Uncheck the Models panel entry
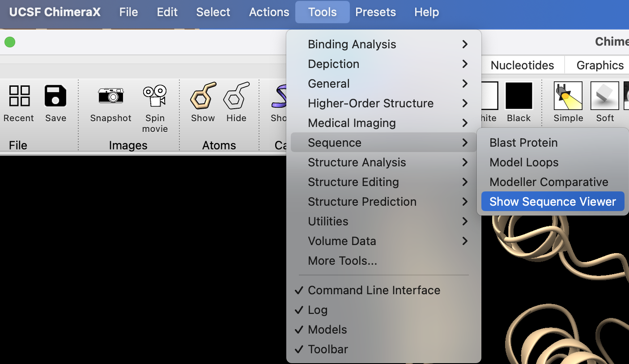The image size is (629, 364). click(x=327, y=330)
